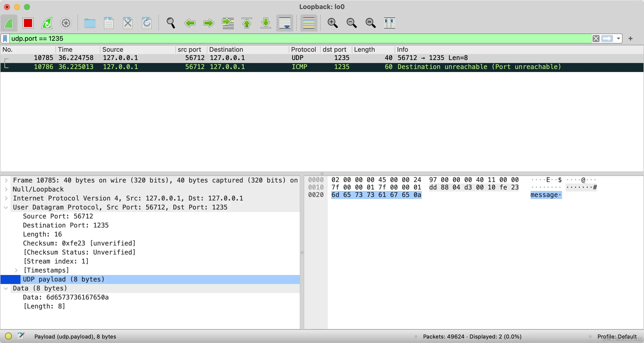This screenshot has height=343, width=644.
Task: Open capture file properties icon
Action: pos(21,336)
